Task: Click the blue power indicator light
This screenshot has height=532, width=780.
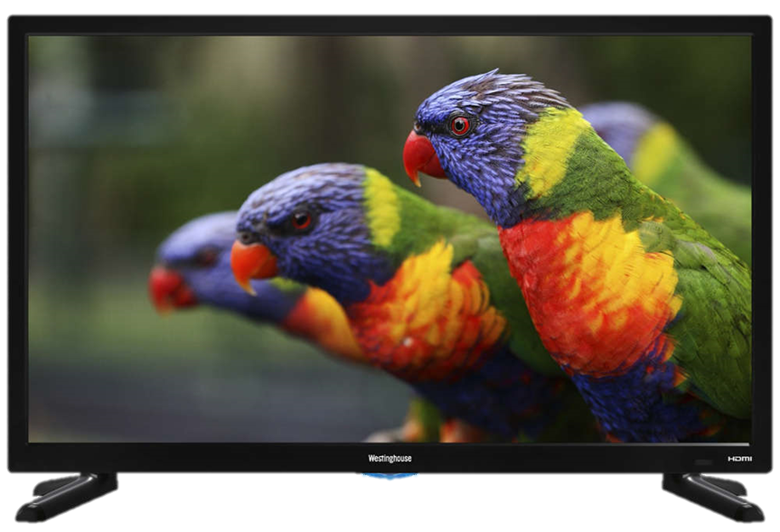Action: point(389,476)
